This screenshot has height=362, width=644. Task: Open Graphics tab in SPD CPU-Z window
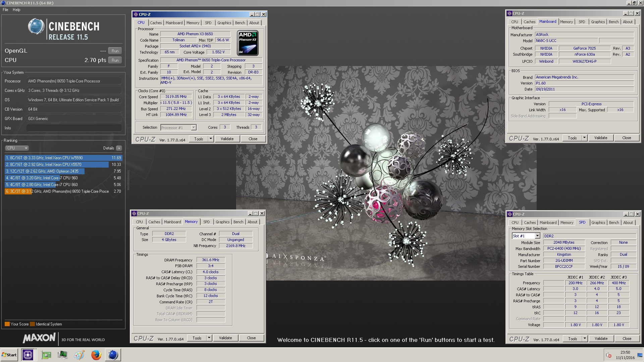pos(598,223)
